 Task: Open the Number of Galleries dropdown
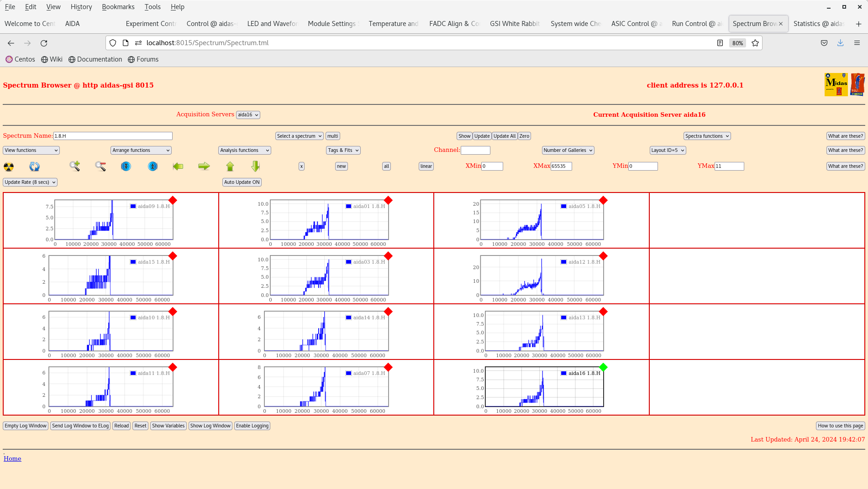pos(568,150)
